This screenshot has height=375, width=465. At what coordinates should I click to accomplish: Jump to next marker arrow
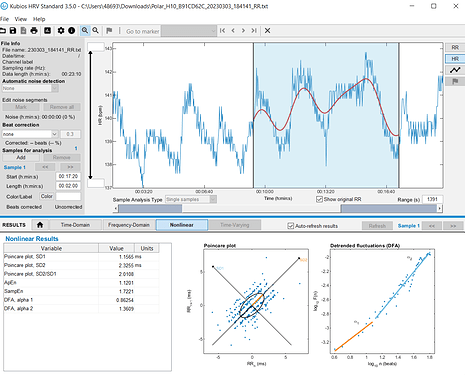coord(243,31)
